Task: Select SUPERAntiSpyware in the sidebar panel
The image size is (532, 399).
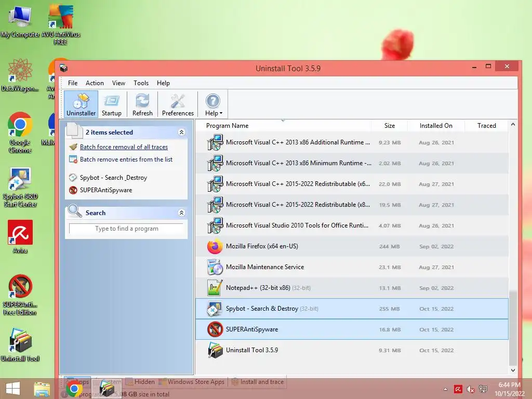Action: click(106, 190)
